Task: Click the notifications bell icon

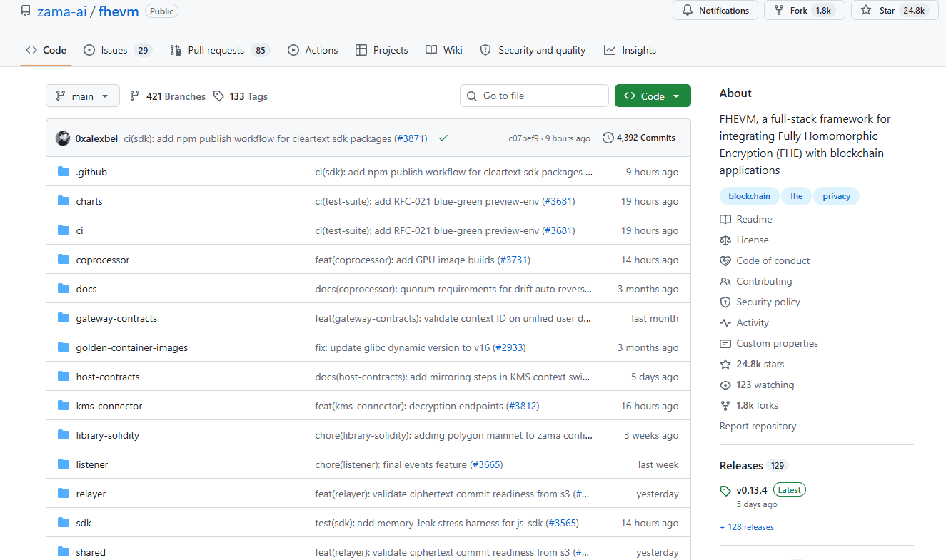Action: (x=688, y=11)
